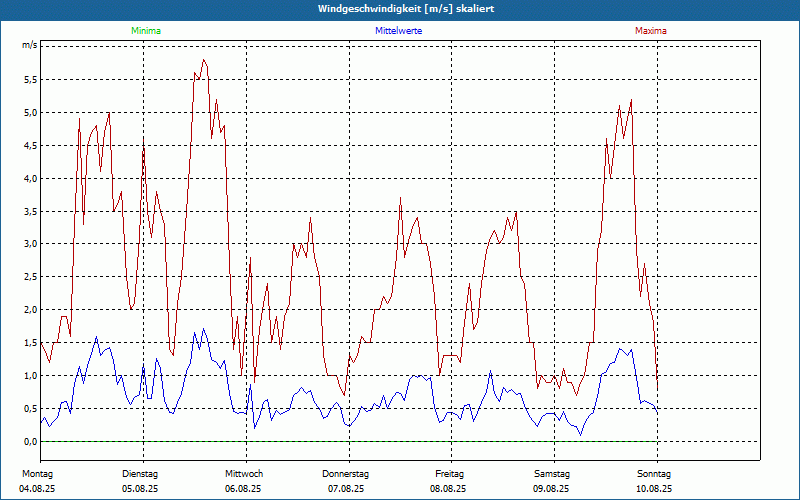Screen dimensions: 800x500
Task: Click the '4,0' y-axis value
Action: [31, 179]
